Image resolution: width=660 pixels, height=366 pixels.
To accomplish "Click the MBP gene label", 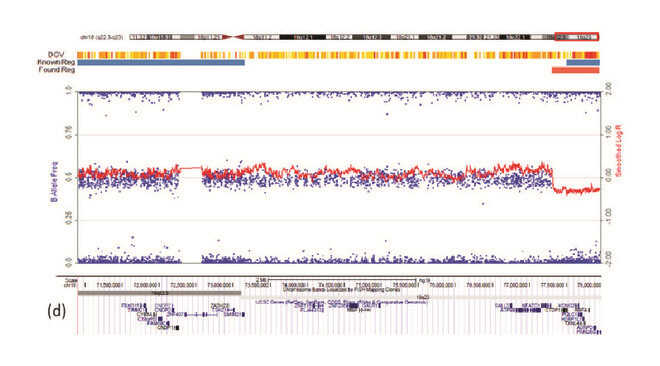I will point(352,310).
